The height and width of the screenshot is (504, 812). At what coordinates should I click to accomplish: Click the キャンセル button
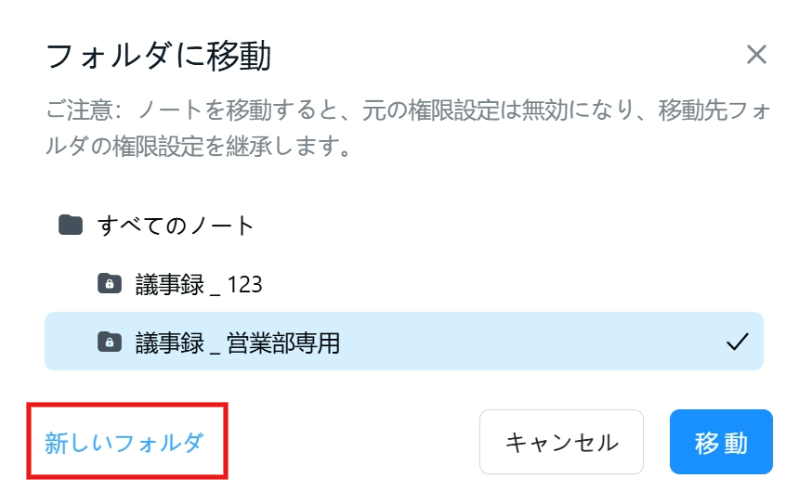(561, 442)
